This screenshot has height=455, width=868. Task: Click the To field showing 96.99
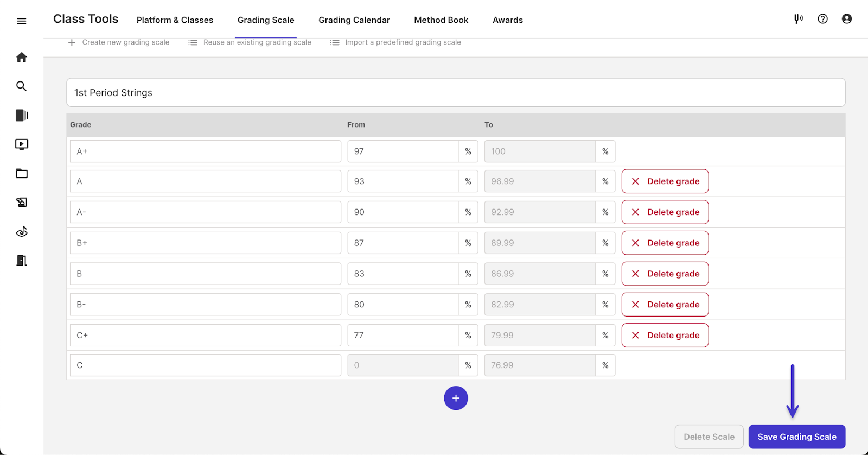click(x=540, y=181)
